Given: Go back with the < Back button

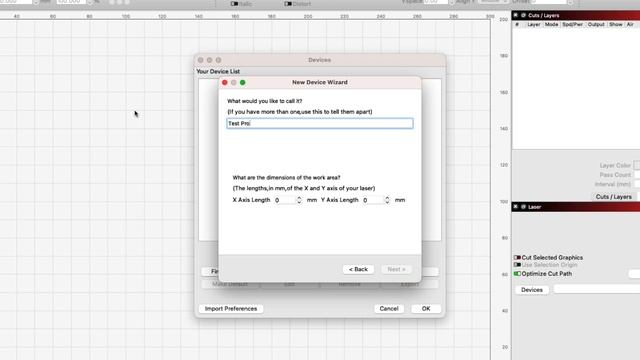Looking at the screenshot, I should (358, 269).
